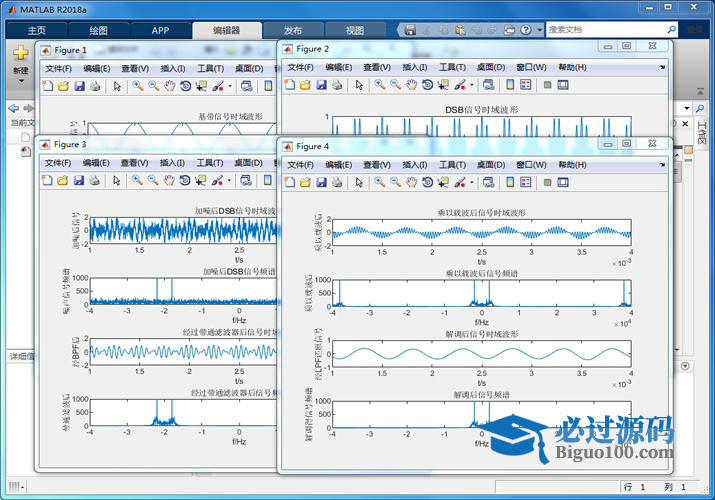Open 工具(T) menu in Figure 4
This screenshot has width=715, height=500.
(452, 165)
